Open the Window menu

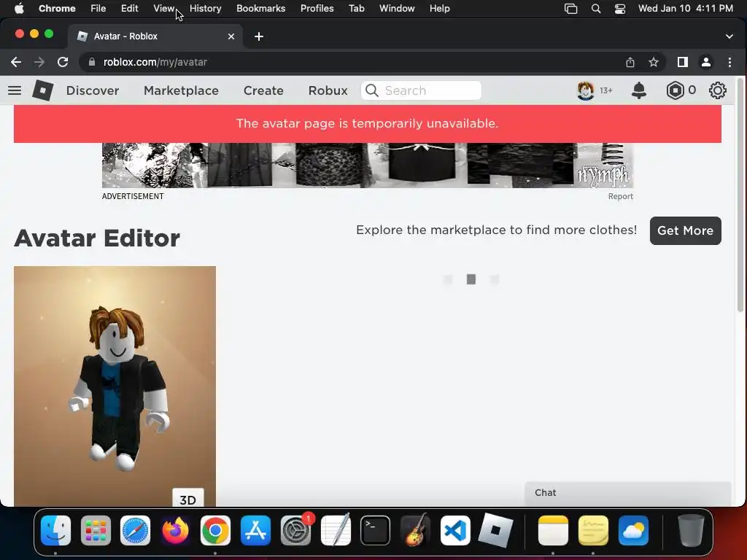point(397,9)
